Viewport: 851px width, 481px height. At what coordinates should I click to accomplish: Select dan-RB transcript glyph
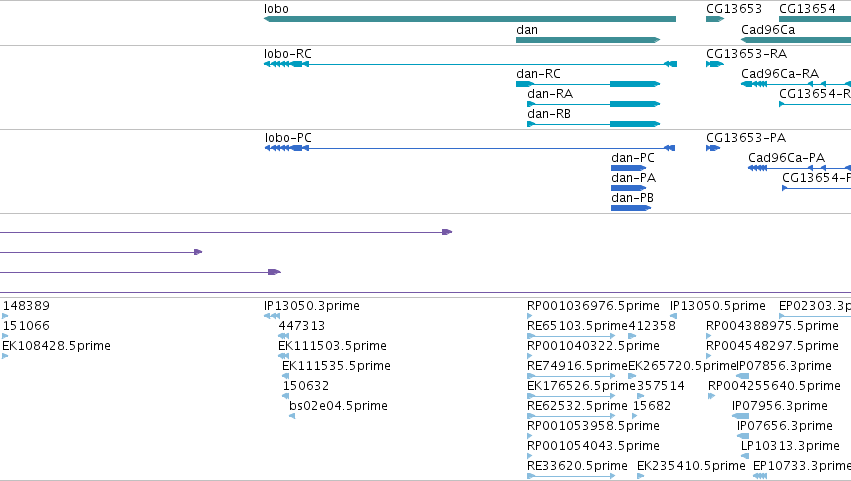pyautogui.click(x=593, y=124)
